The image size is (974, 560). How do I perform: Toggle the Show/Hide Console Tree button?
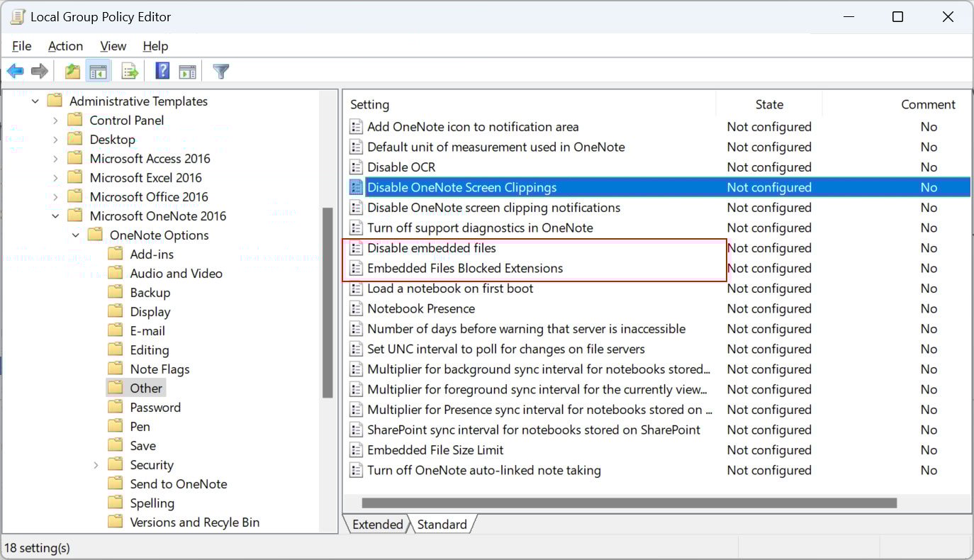click(x=98, y=71)
